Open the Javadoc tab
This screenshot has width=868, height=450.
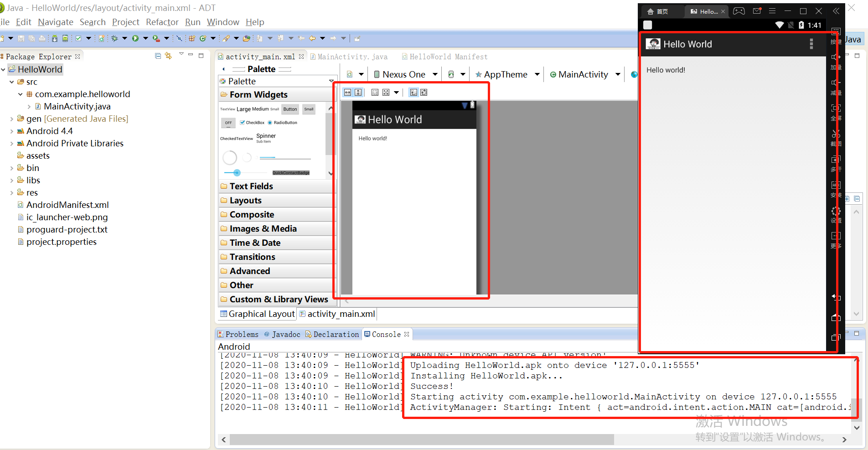pos(282,334)
